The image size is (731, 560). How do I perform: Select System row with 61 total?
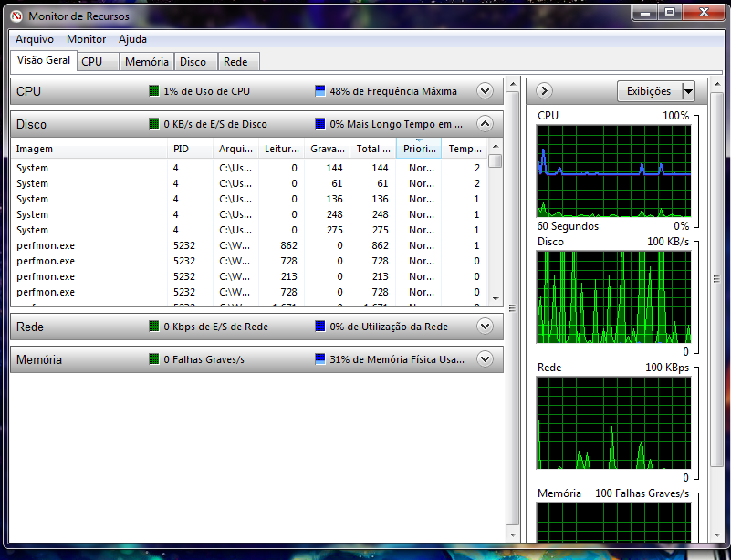249,183
